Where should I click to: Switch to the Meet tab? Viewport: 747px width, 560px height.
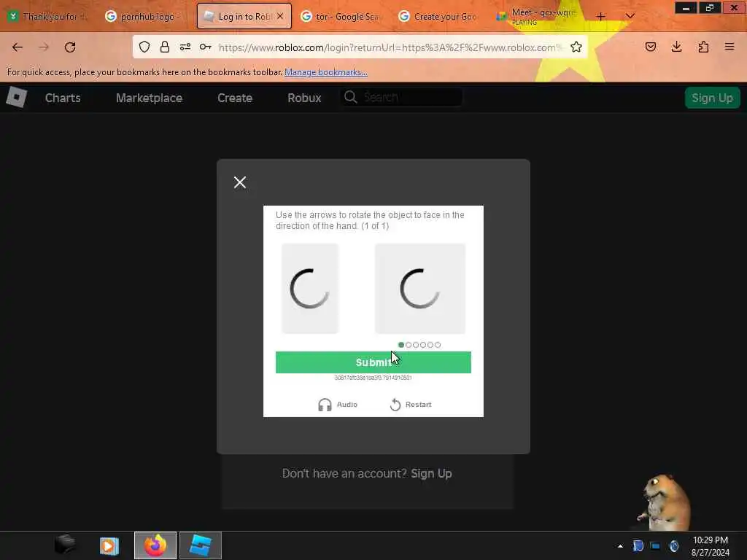pos(538,17)
